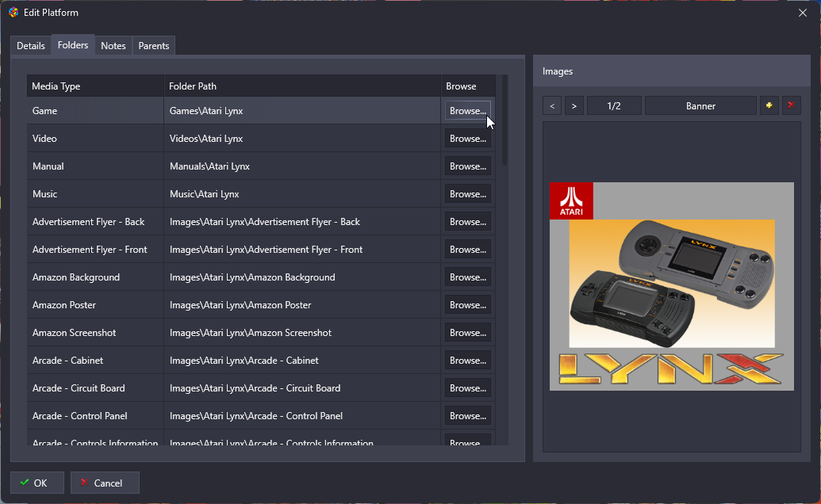Click the folders list vertical scrollbar
The width and height of the screenshot is (821, 504).
click(504, 120)
